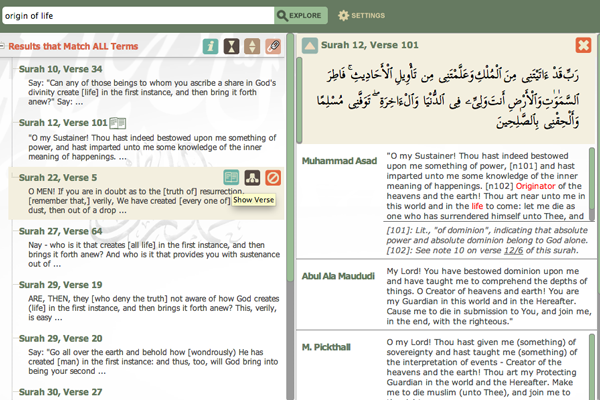Click excerpt text under Surah 29, Verse 19
Screen dimensions: 600x400
(x=153, y=308)
